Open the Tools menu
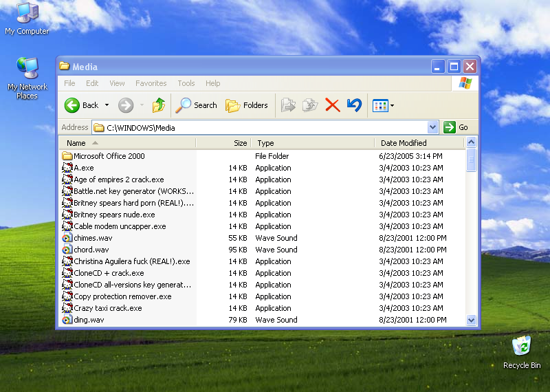 click(186, 83)
